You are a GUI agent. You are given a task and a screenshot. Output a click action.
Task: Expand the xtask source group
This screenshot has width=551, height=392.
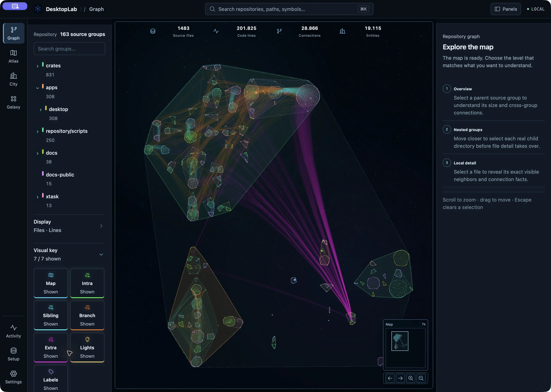tap(37, 197)
